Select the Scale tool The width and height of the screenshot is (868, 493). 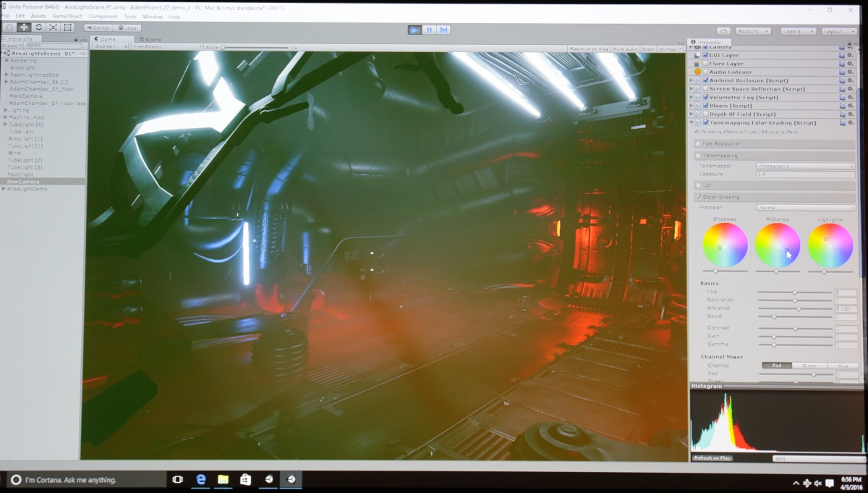pyautogui.click(x=54, y=28)
